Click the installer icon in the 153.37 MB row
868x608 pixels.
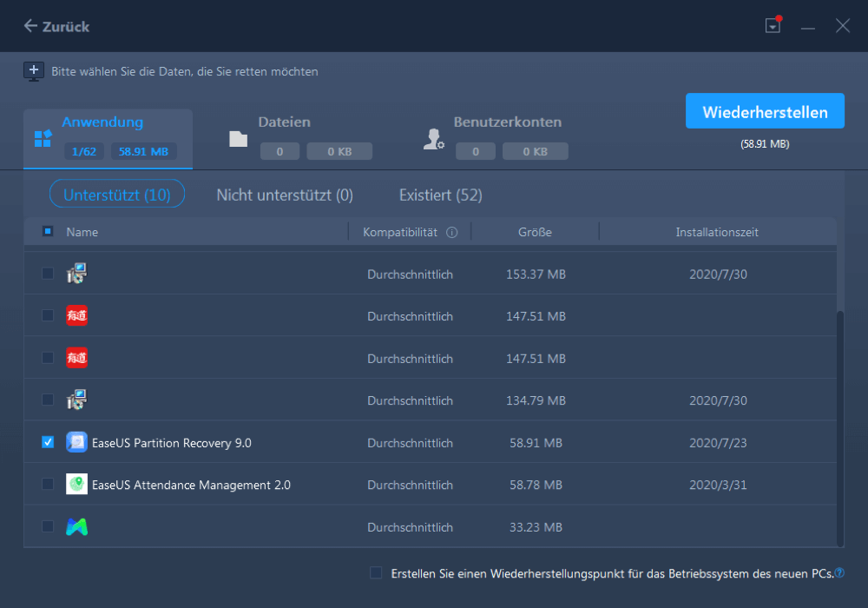(76, 274)
